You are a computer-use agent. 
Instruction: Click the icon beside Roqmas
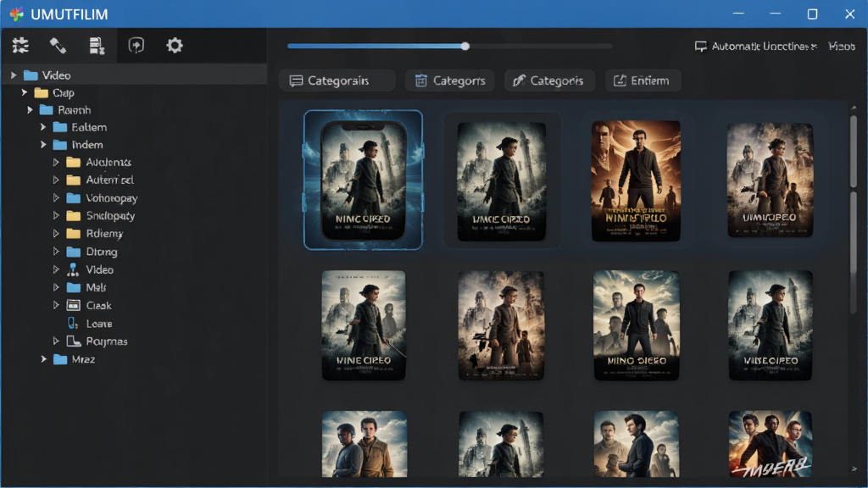click(73, 341)
